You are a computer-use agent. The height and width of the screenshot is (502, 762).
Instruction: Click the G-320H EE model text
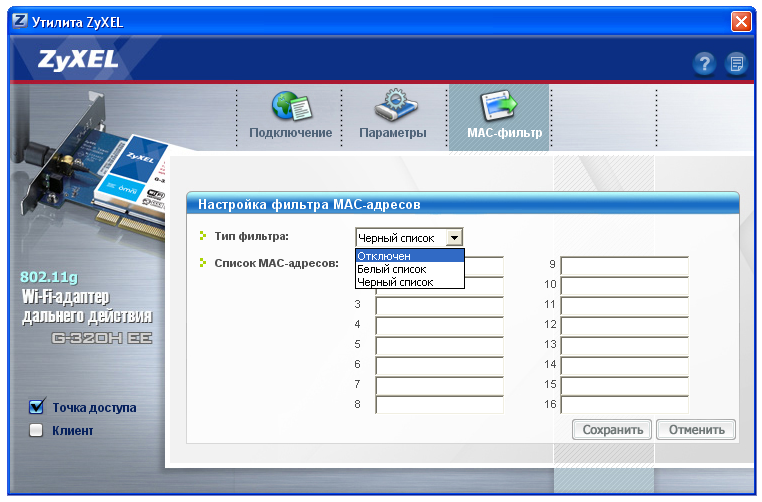pos(102,338)
